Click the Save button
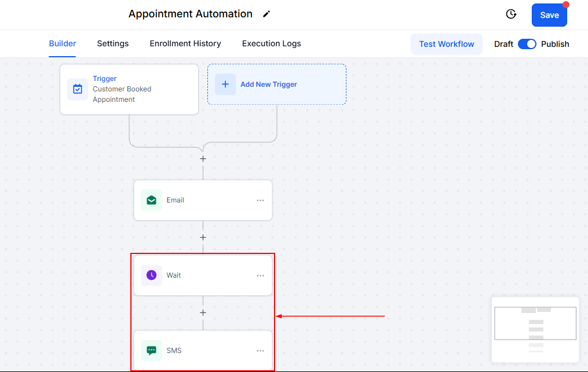Image resolution: width=588 pixels, height=372 pixels. pyautogui.click(x=549, y=15)
